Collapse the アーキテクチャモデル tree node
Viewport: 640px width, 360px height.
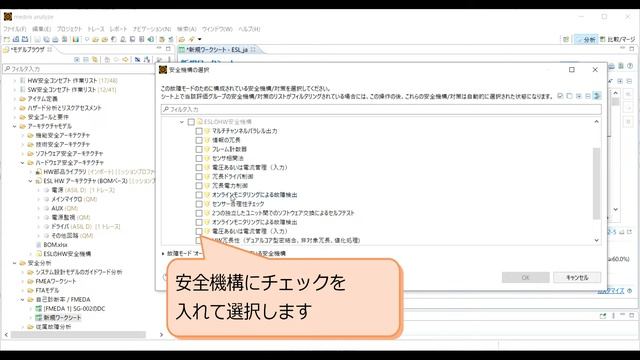click(15, 126)
